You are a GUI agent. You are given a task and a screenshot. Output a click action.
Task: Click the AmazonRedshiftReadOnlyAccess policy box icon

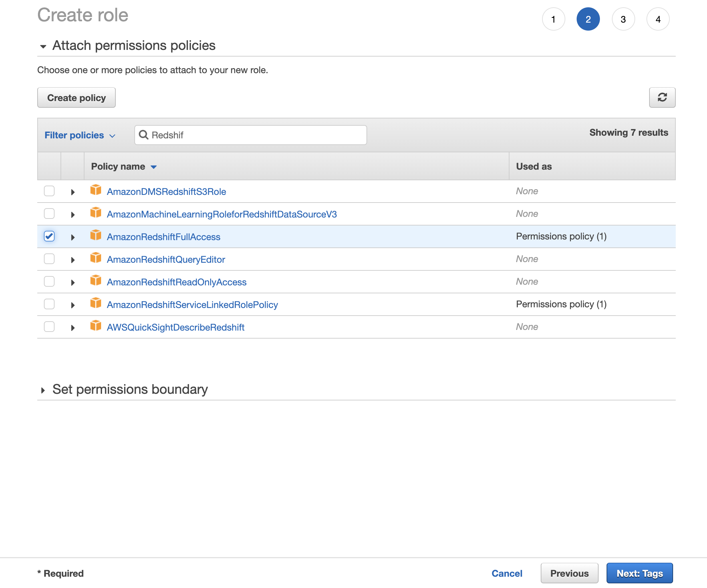[x=96, y=280]
